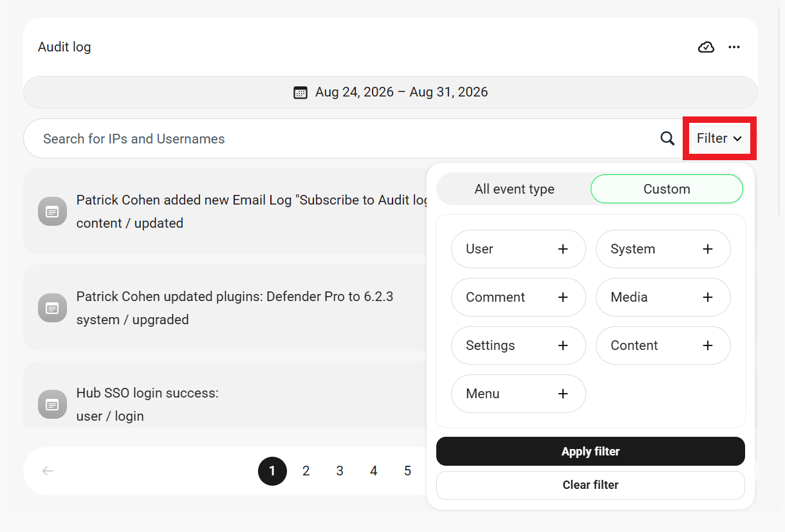785x532 pixels.
Task: Click plus icon on User filter chip
Action: (x=563, y=249)
